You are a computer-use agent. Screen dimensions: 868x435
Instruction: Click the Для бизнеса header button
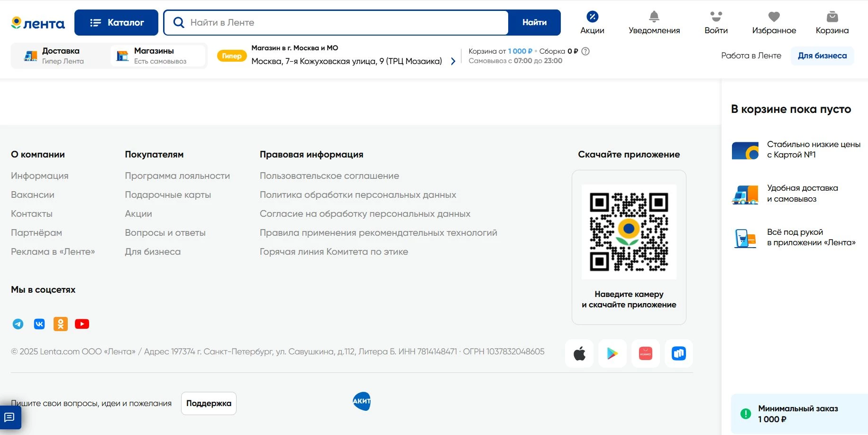[x=822, y=56]
